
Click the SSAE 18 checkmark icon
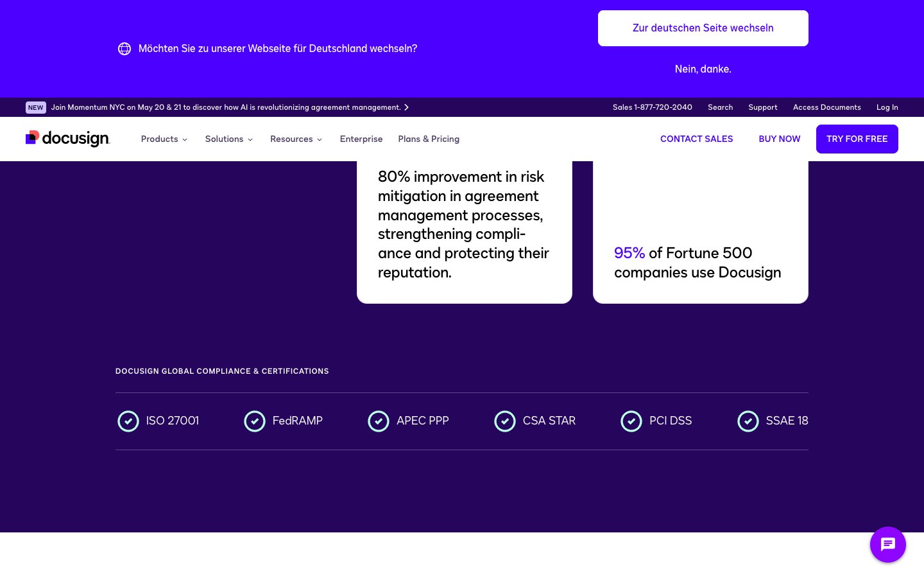748,421
